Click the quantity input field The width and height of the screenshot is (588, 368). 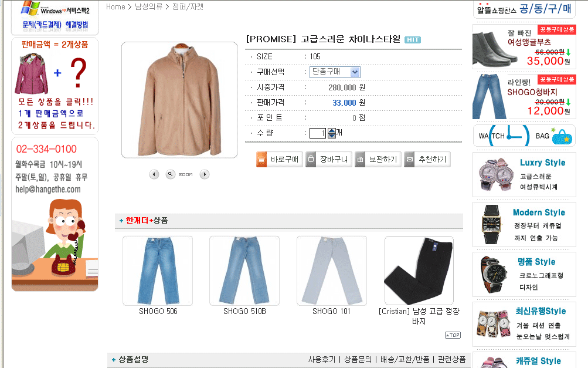pos(318,133)
